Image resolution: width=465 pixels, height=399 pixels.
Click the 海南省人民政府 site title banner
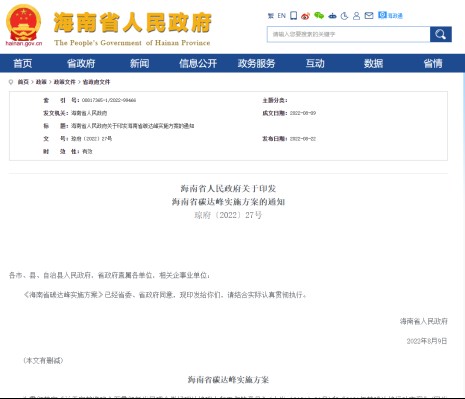coord(132,29)
